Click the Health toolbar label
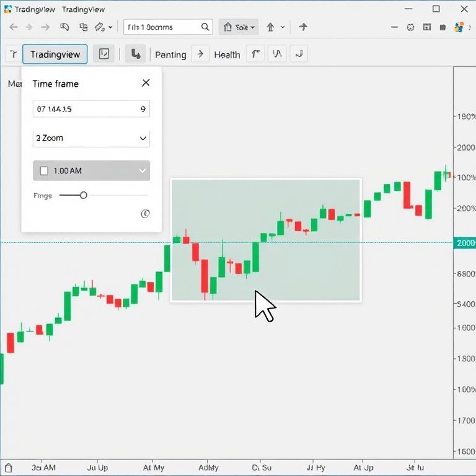 [227, 55]
